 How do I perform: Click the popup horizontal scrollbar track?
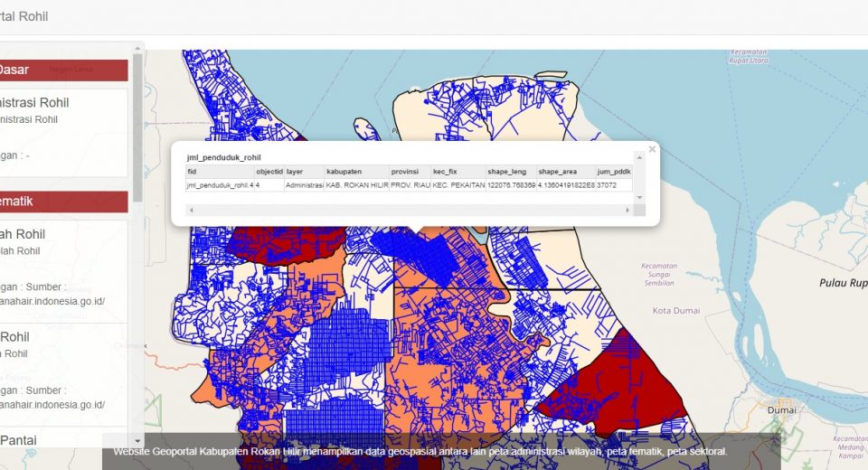coord(407,210)
